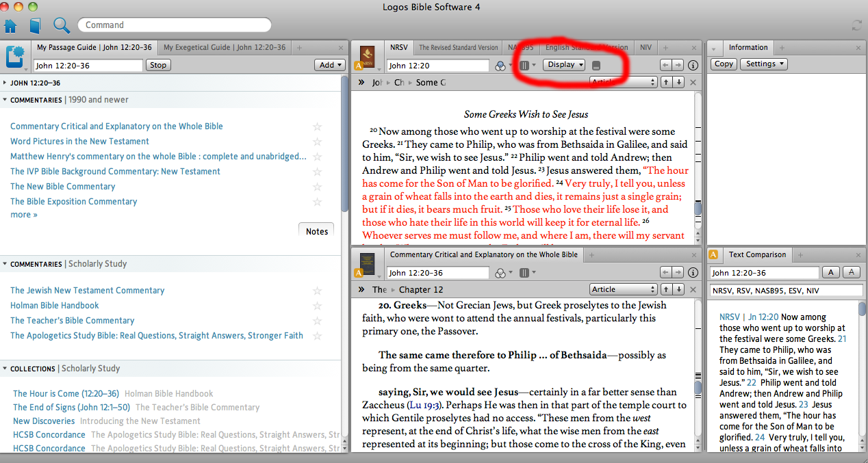Image resolution: width=868 pixels, height=463 pixels.
Task: Show more commentaries link
Action: pyautogui.click(x=24, y=215)
